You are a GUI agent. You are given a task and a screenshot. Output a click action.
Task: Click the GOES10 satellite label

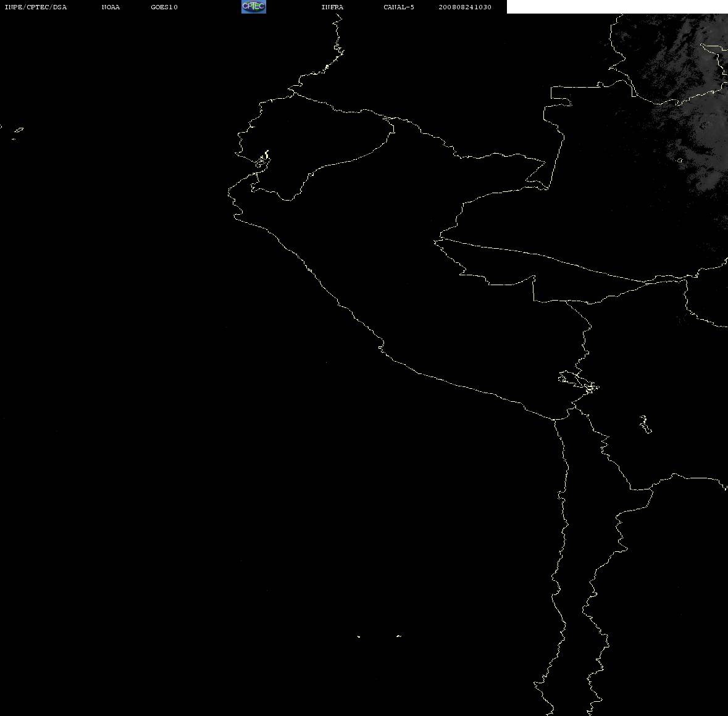[x=164, y=7]
